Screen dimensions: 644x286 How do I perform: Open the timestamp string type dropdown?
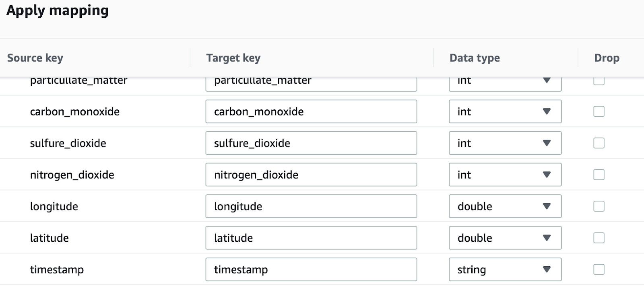pyautogui.click(x=505, y=270)
